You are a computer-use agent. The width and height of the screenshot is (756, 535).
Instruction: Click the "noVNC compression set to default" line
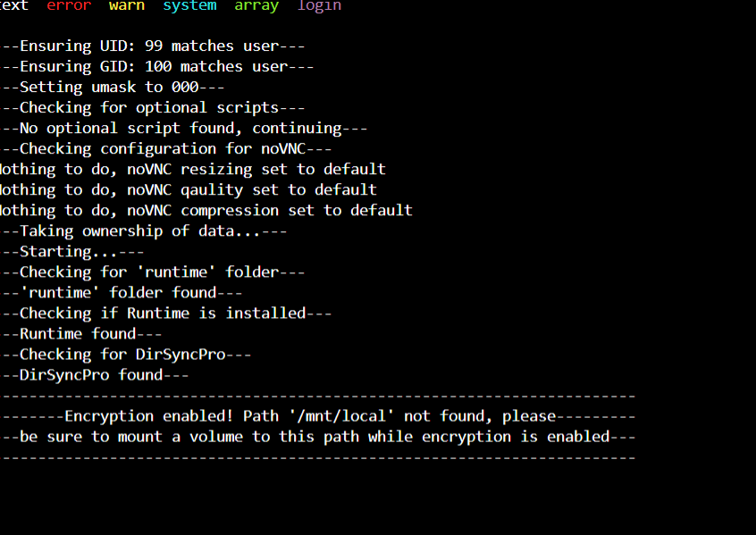pyautogui.click(x=206, y=211)
